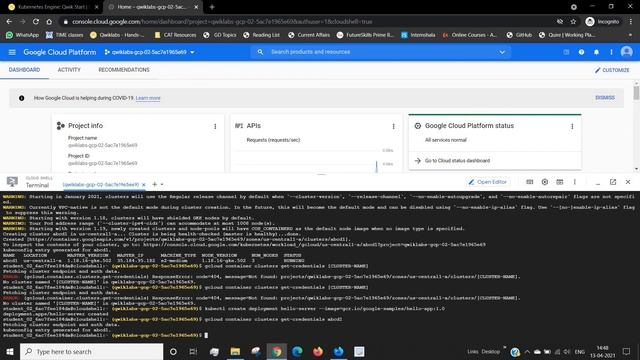Open Cloud Shell in a new window

tap(613, 182)
